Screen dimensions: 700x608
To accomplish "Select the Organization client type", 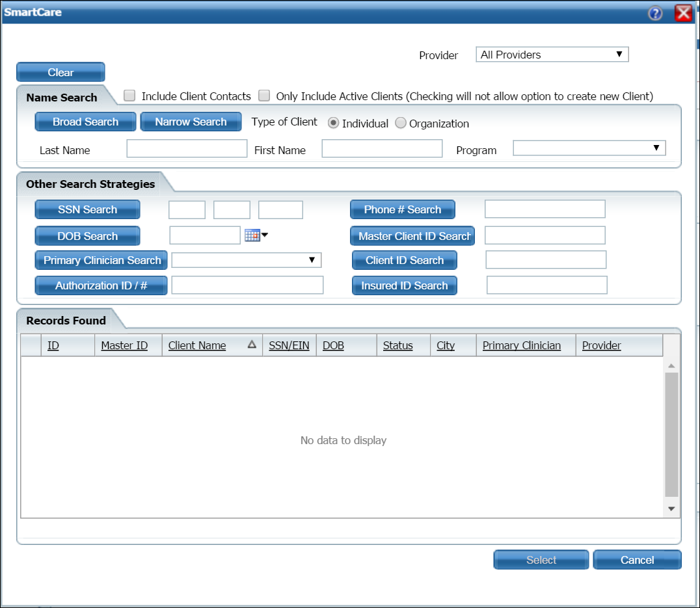I will tap(401, 124).
